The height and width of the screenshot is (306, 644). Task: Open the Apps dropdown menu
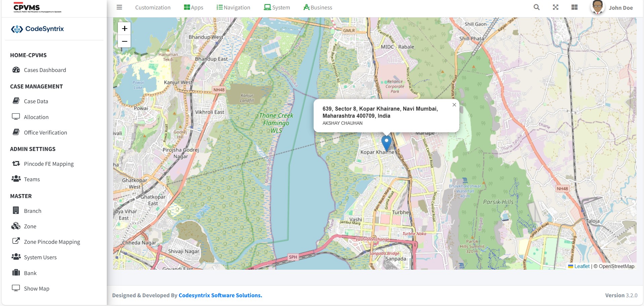[193, 7]
